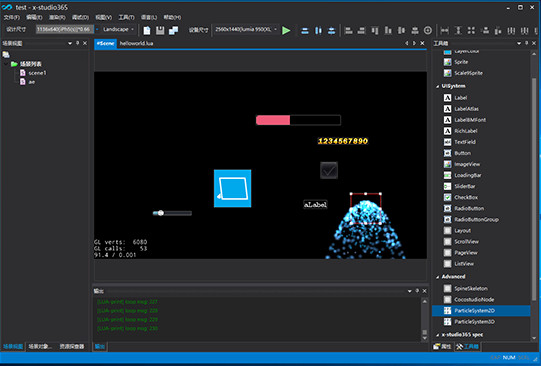Click the floppy disk save icon

[160, 30]
